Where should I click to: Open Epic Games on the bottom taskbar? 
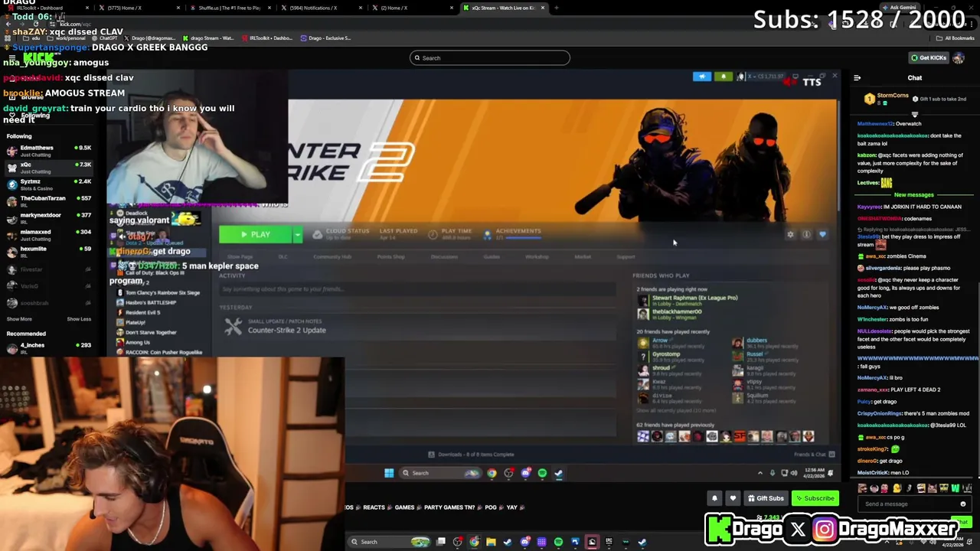609,542
